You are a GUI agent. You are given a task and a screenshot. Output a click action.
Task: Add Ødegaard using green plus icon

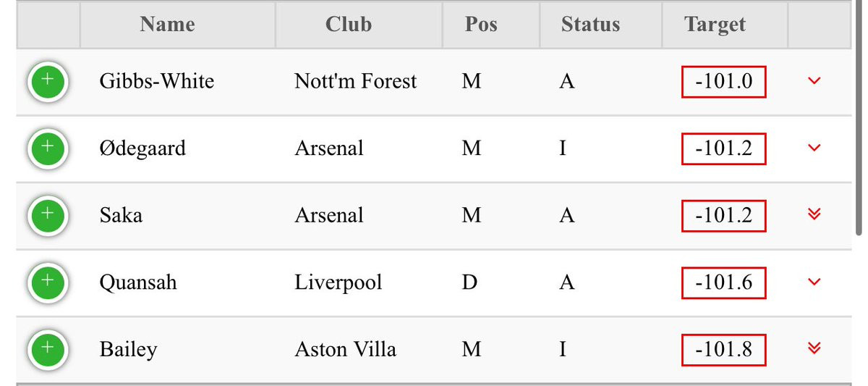[x=48, y=149]
